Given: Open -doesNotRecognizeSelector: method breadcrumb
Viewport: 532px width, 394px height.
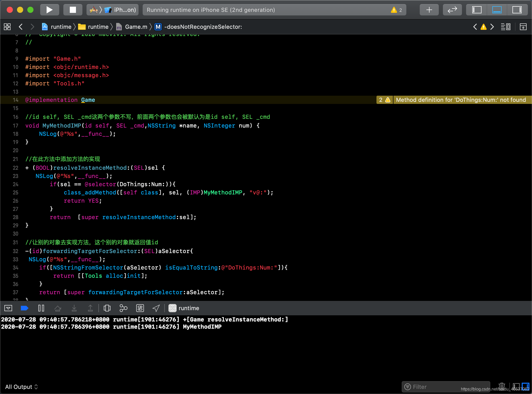Looking at the screenshot, I should point(198,27).
